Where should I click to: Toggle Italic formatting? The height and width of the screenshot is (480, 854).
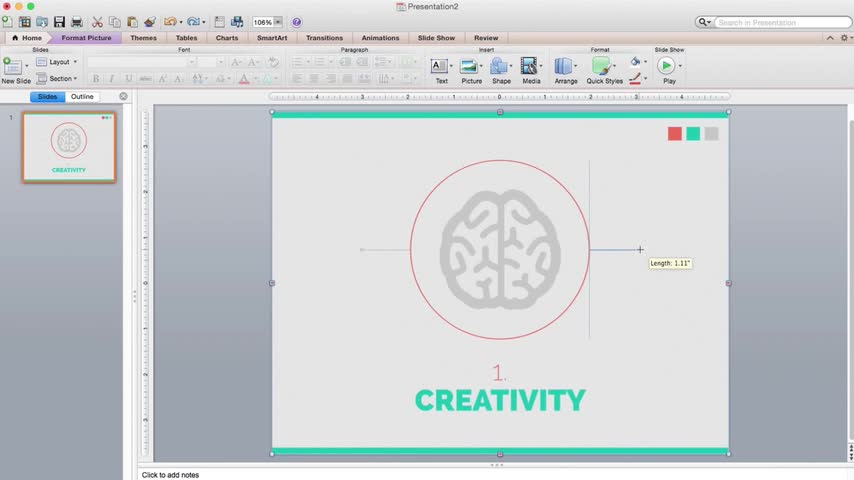[112, 79]
